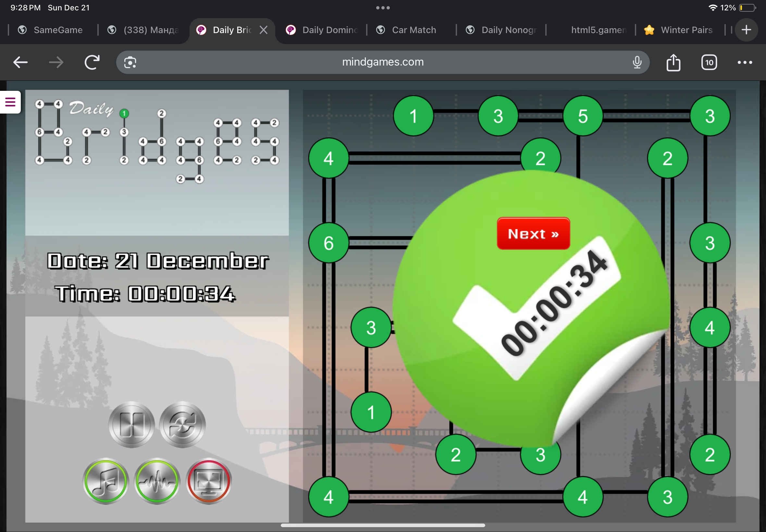Open the share sheet icon

point(673,62)
